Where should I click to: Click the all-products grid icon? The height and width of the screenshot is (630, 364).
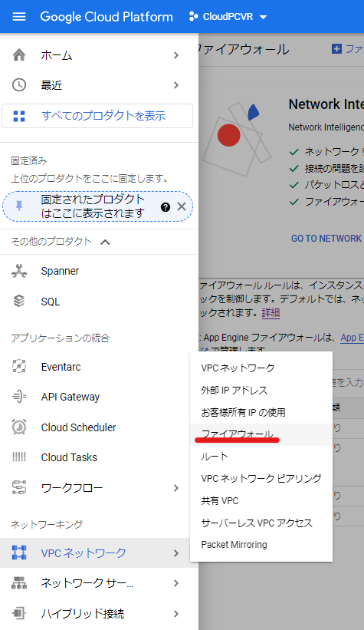click(19, 116)
